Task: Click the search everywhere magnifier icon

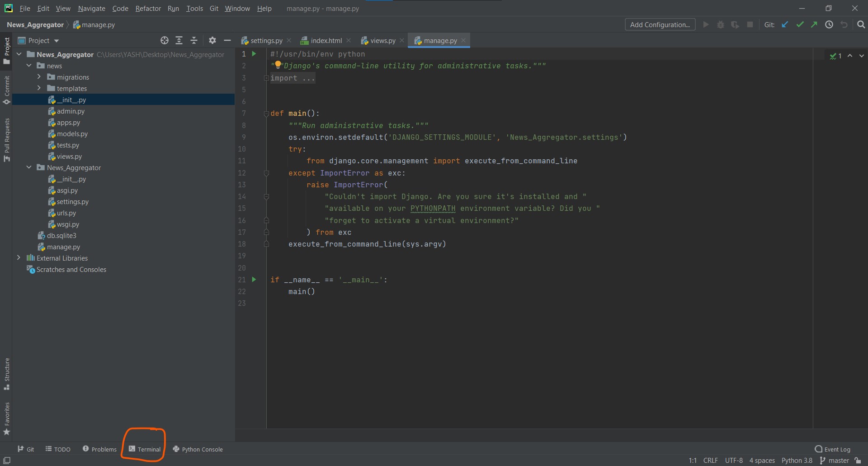Action: point(861,25)
